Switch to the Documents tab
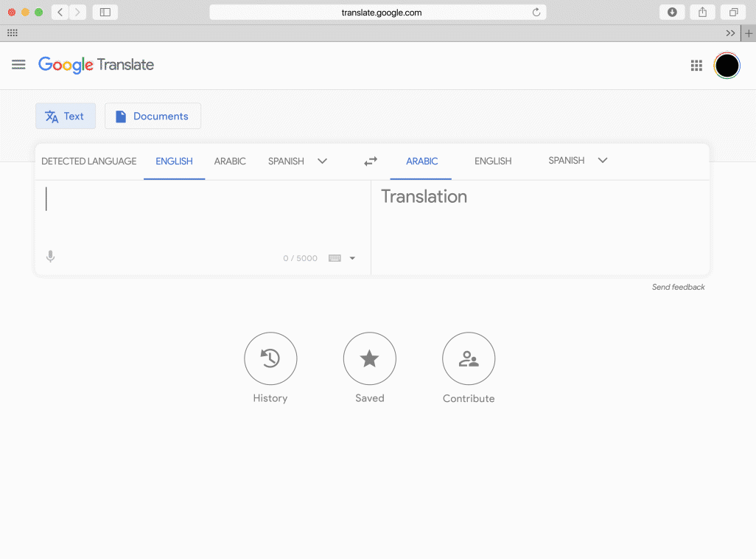 (153, 116)
